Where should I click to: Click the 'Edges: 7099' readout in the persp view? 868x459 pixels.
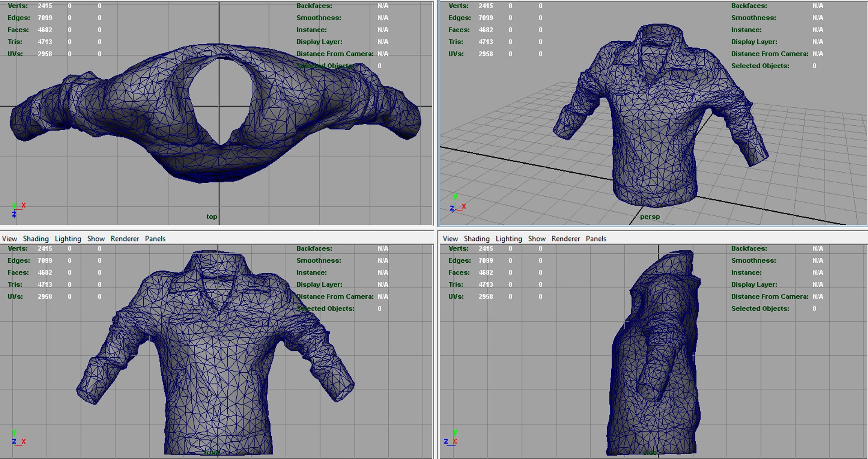pyautogui.click(x=471, y=18)
